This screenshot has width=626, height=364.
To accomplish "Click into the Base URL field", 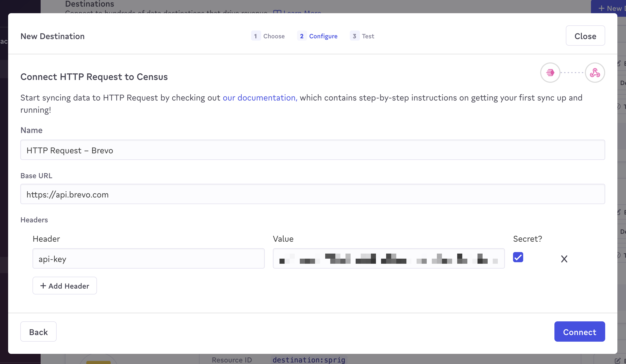I will click(x=312, y=194).
